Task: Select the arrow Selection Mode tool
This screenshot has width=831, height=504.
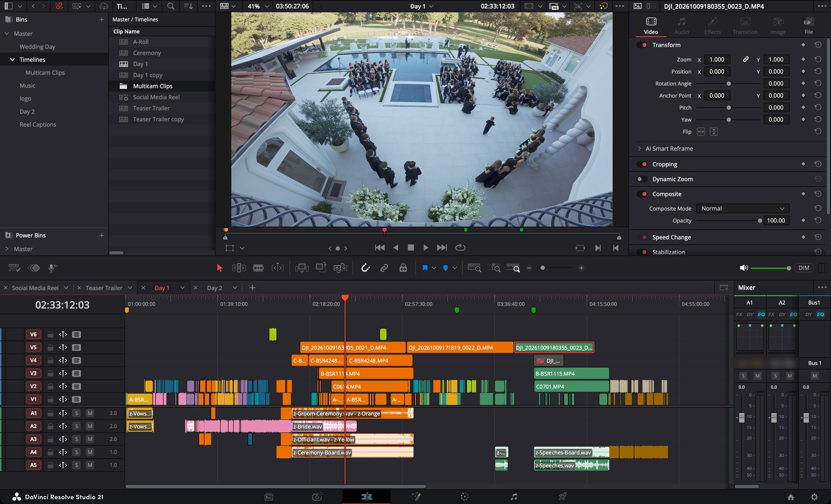Action: click(219, 268)
